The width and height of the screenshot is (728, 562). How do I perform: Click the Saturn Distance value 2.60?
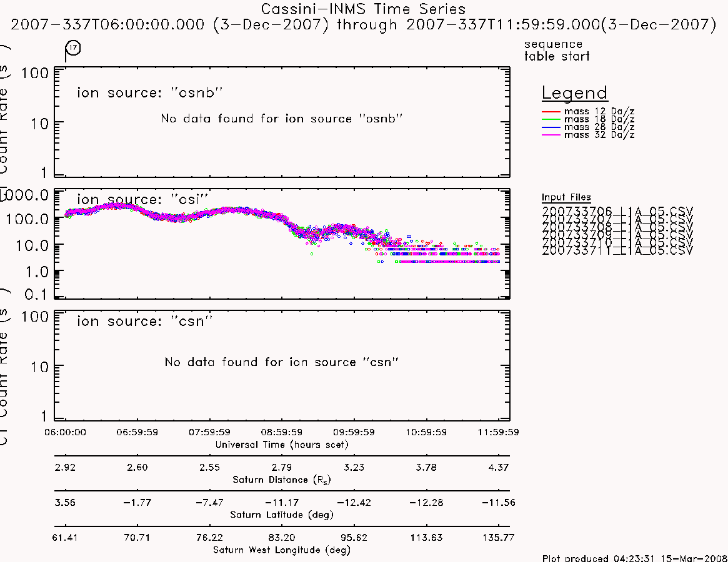[137, 467]
